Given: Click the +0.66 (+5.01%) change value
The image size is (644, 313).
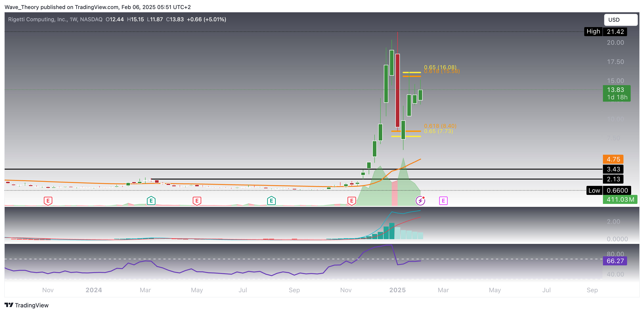Looking at the screenshot, I should click(206, 19).
